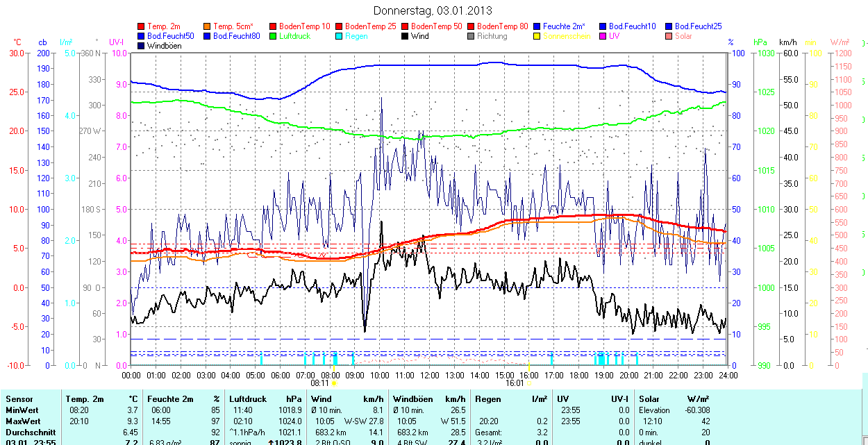
Task: Click the yellow Sonnenschein legend square
Action: pos(537,36)
